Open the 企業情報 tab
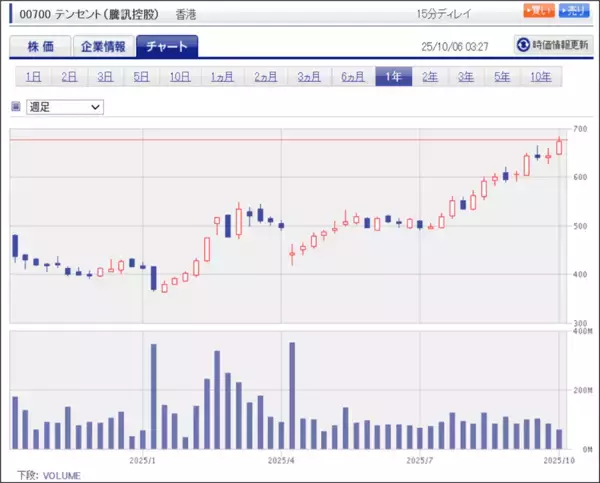The image size is (600, 483). tap(102, 47)
